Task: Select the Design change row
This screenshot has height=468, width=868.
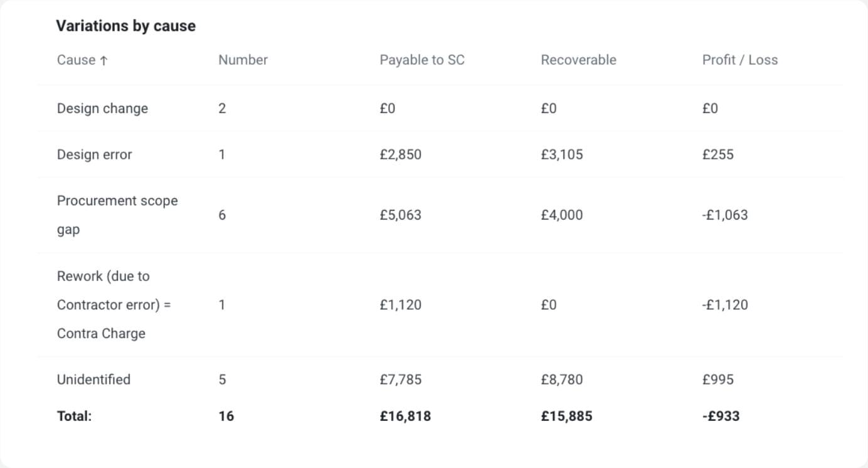Action: [x=102, y=109]
